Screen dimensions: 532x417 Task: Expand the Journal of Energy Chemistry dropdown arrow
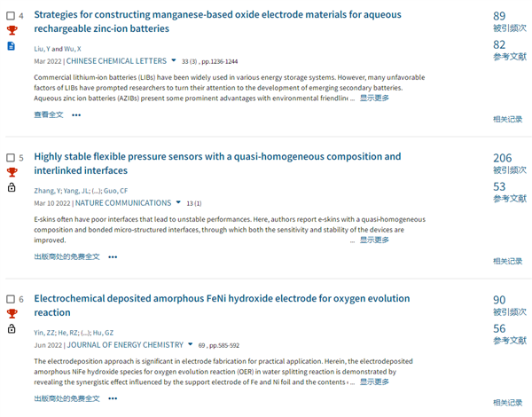[191, 344]
